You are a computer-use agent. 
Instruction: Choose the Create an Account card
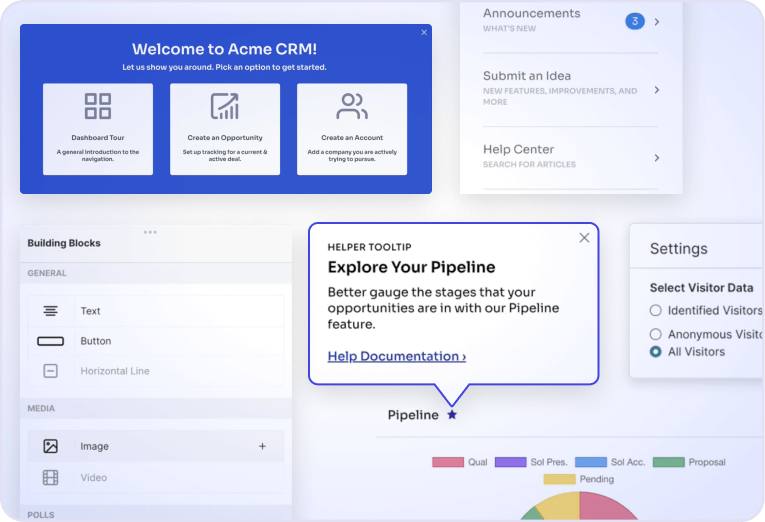coord(352,129)
